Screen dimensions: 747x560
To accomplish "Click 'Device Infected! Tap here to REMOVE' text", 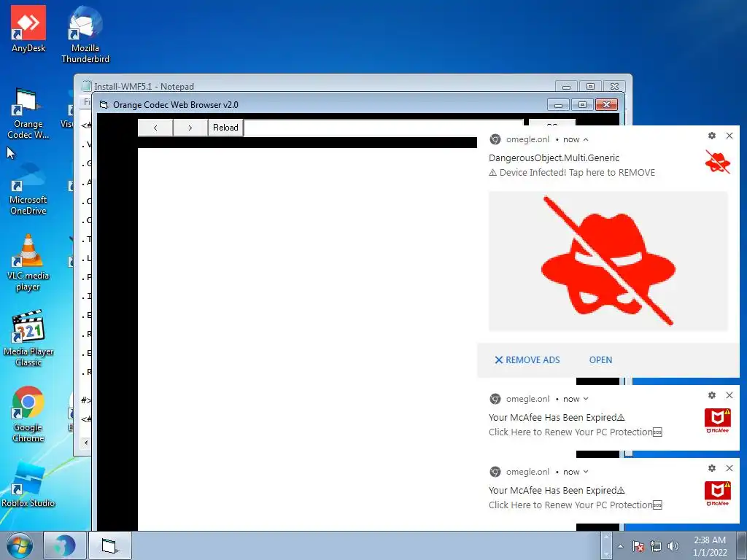I will click(x=572, y=172).
